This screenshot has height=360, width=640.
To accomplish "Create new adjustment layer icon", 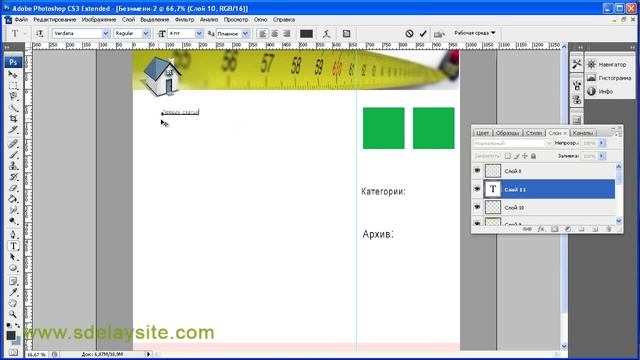I will pos(568,229).
